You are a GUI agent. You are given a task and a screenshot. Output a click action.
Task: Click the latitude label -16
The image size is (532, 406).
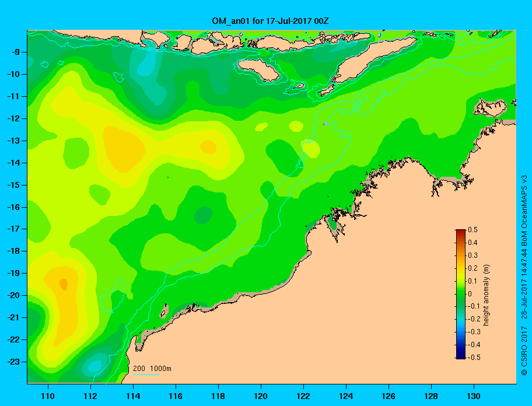[15, 207]
